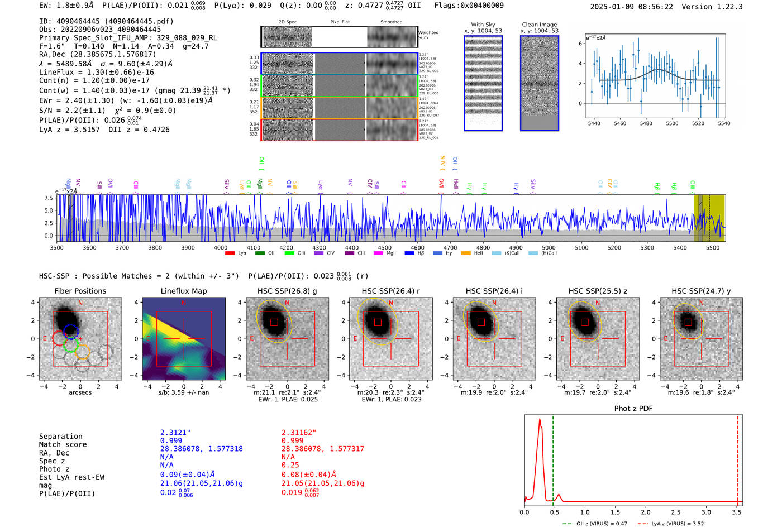Select the With Sky CCD image

point(483,83)
